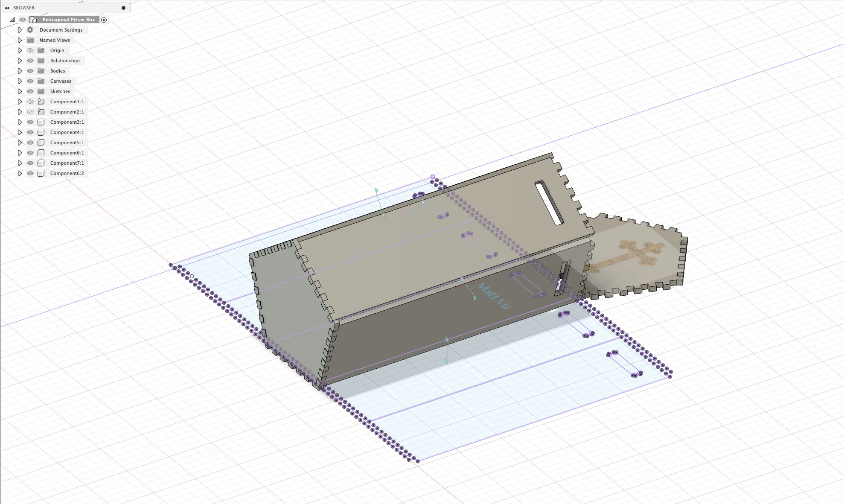Select the Matt Vu engraved text on box

[x=493, y=296]
